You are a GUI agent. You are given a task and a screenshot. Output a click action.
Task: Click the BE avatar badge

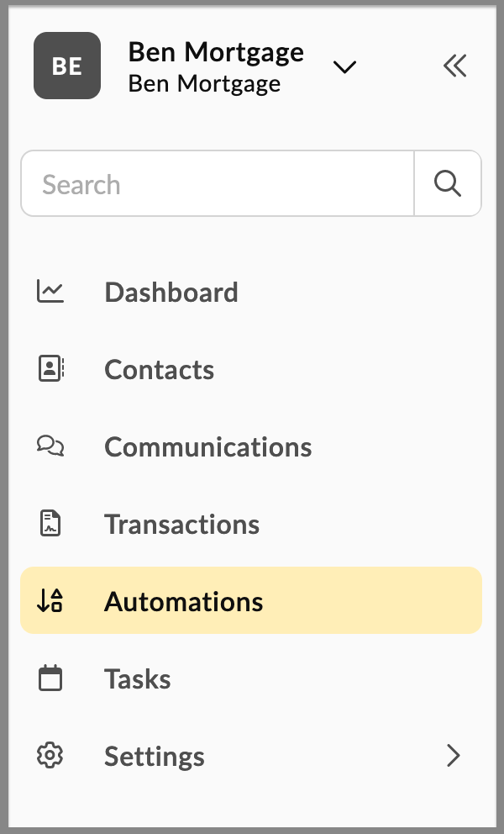(67, 66)
